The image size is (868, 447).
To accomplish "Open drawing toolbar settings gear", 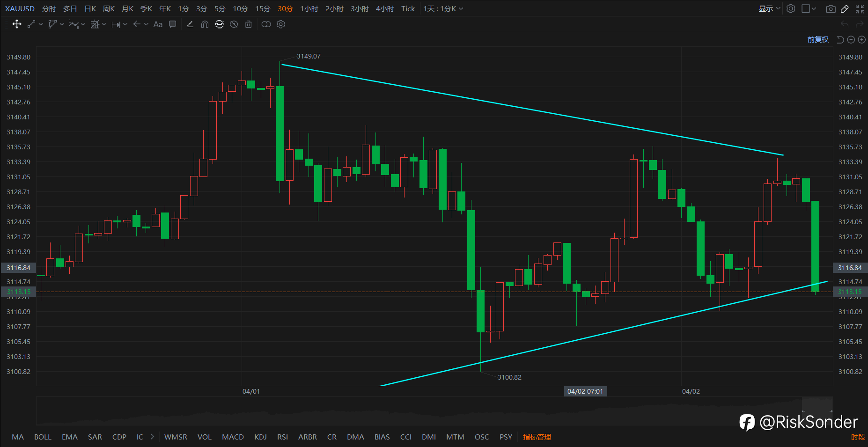I will point(281,24).
